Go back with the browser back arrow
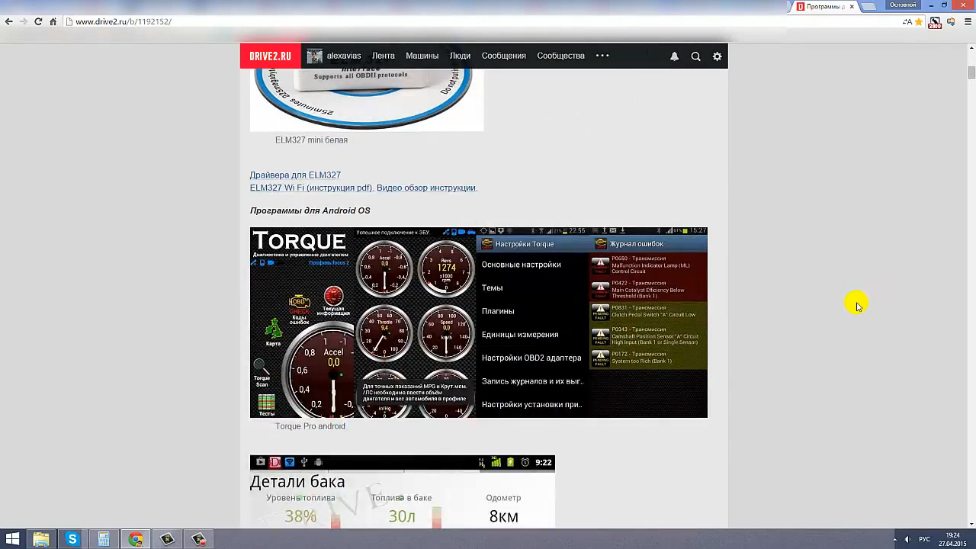Image resolution: width=976 pixels, height=549 pixels. pos(9,21)
